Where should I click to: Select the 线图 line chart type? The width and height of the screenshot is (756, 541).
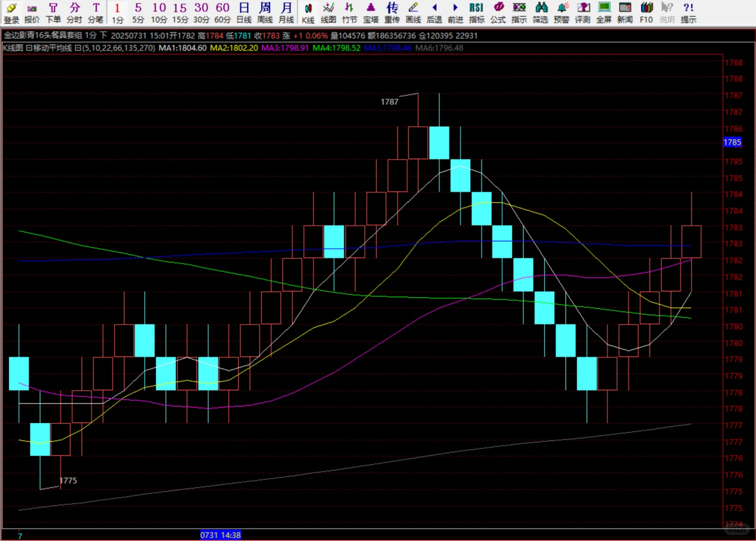[x=328, y=13]
